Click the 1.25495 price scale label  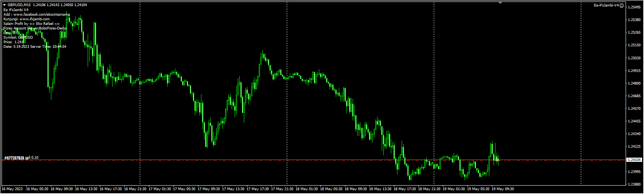[635, 7]
